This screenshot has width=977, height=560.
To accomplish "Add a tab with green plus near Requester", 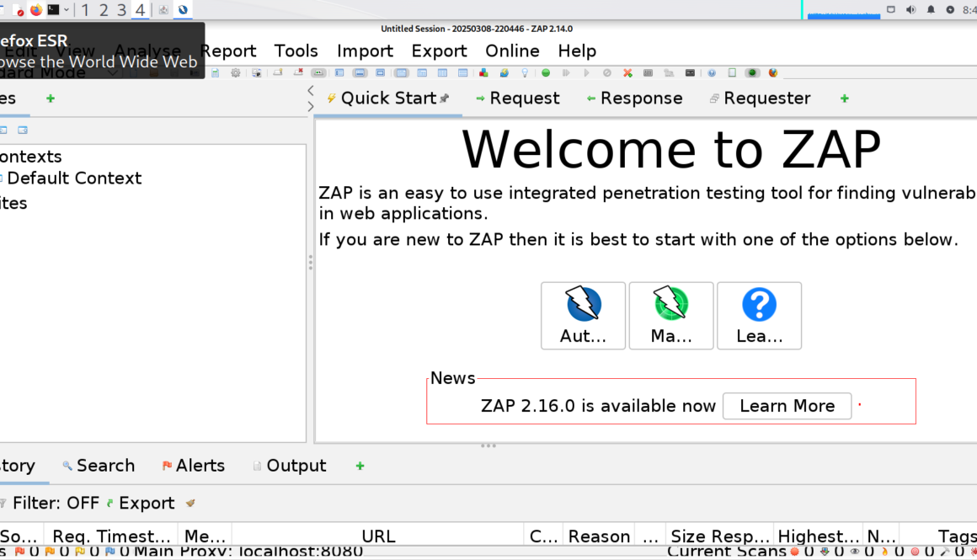I will click(844, 99).
